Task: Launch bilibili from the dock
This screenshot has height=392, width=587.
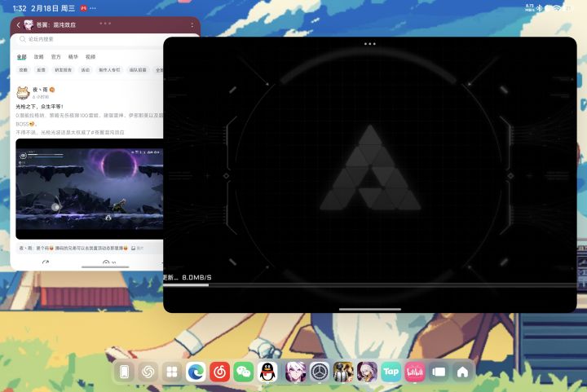Action: [415, 372]
